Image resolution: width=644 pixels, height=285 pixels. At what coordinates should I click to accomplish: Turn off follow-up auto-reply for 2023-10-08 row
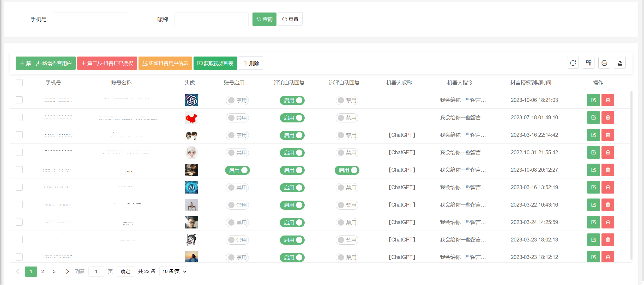[347, 170]
